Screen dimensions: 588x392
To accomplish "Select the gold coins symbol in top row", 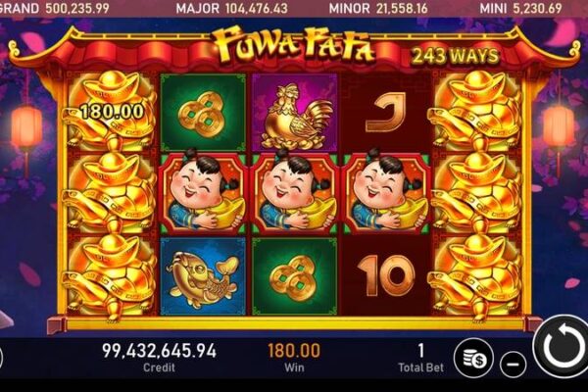I will pyautogui.click(x=203, y=112).
